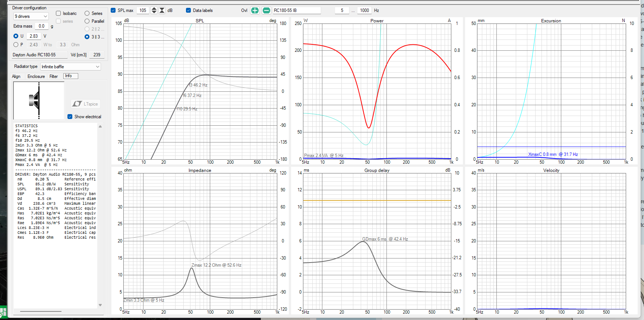Remove overlay with green minus button
Screen dimensions: 644x320
point(266,10)
